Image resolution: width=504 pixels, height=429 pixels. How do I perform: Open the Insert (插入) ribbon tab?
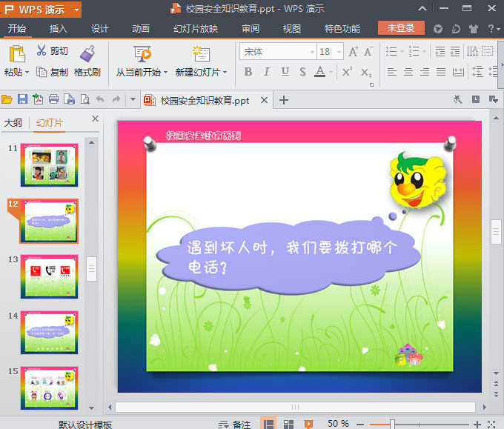coord(58,29)
